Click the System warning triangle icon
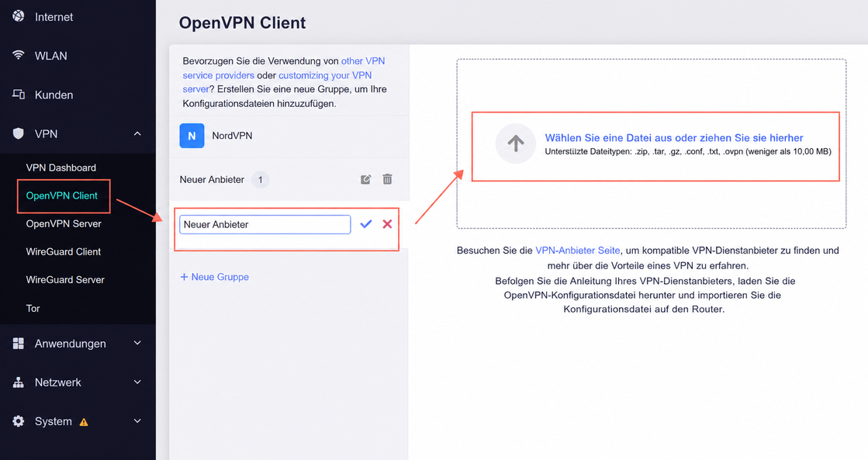The image size is (868, 460). 84,422
